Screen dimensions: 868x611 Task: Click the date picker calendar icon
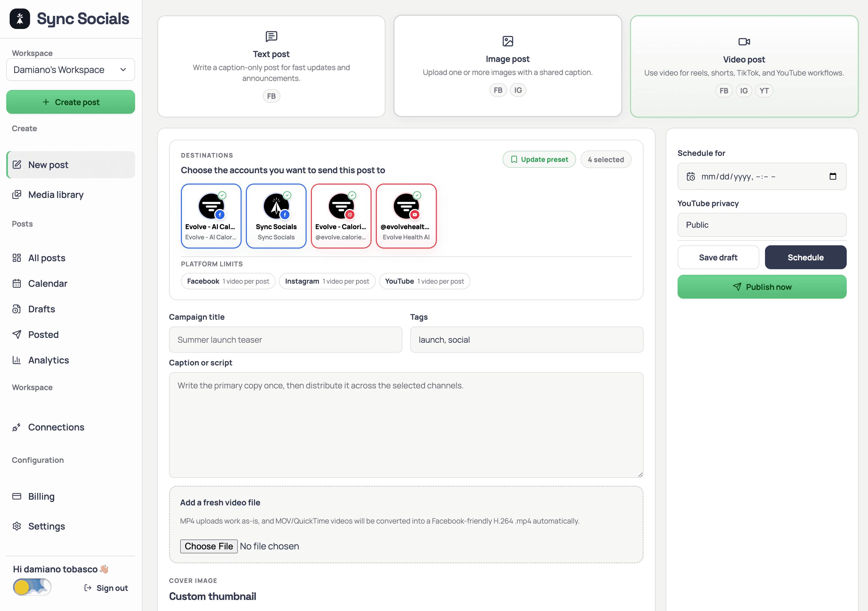(833, 176)
